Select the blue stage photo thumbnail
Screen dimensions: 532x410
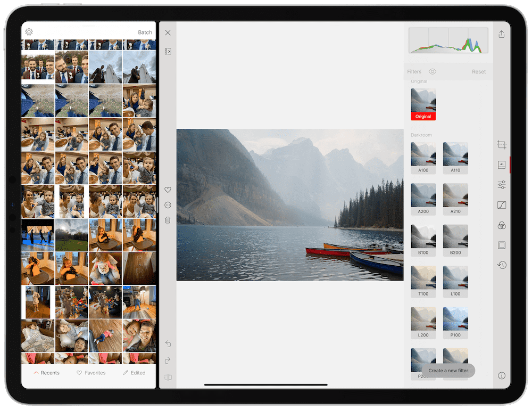38,235
